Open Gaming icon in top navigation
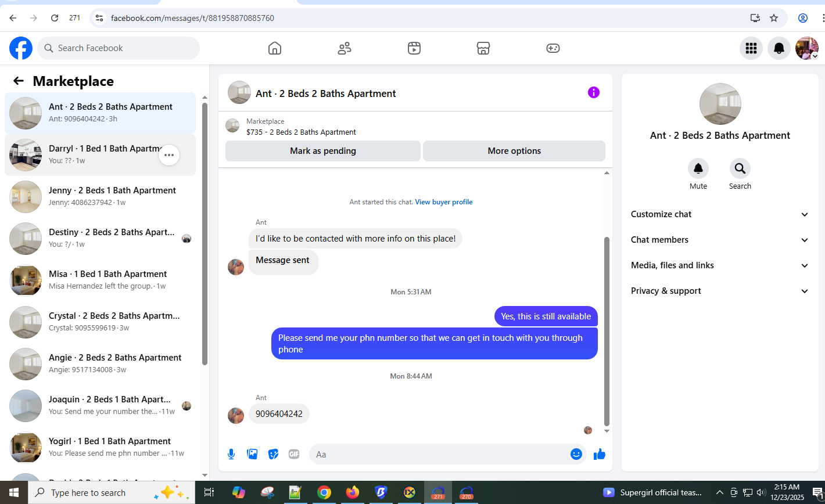This screenshot has height=504, width=825. click(x=553, y=48)
